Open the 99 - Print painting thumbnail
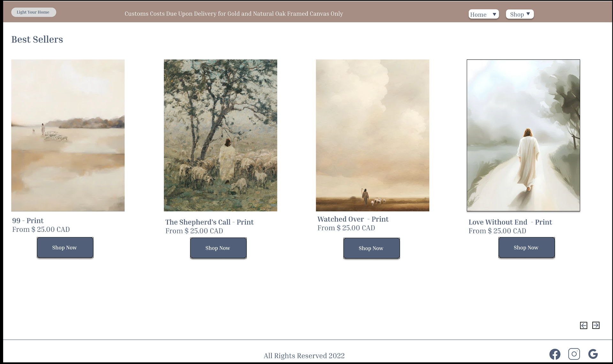 coord(68,135)
